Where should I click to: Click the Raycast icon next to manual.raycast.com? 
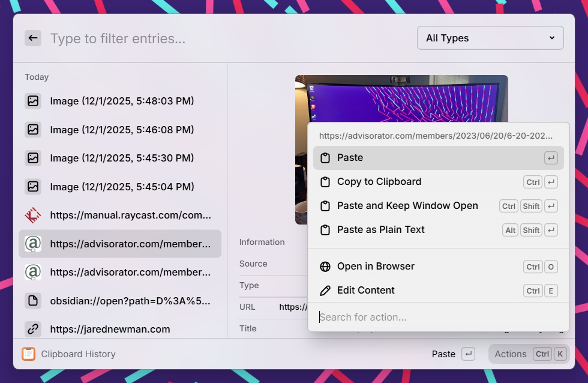(33, 216)
